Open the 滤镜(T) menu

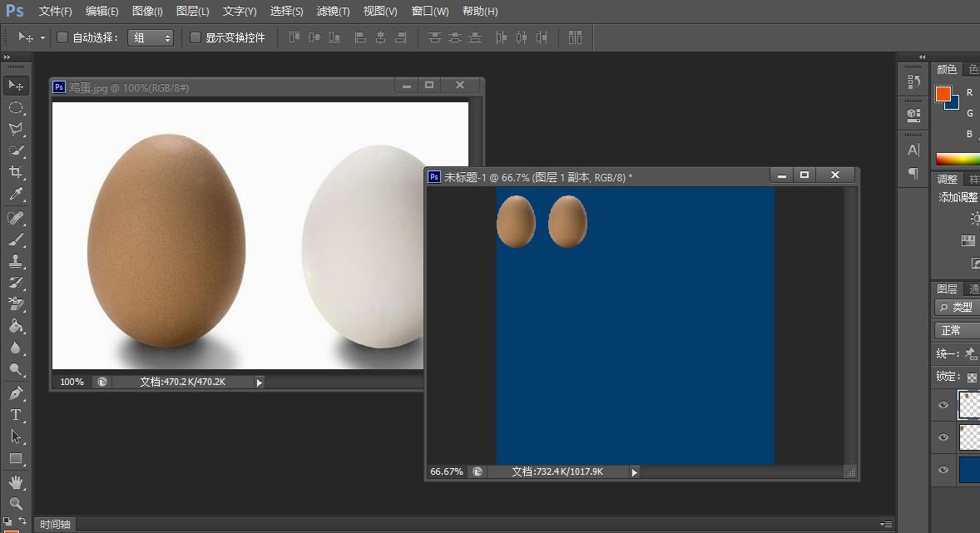click(334, 12)
